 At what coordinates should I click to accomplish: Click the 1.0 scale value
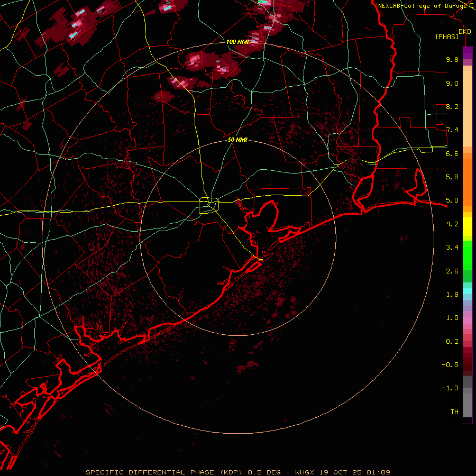coord(452,318)
